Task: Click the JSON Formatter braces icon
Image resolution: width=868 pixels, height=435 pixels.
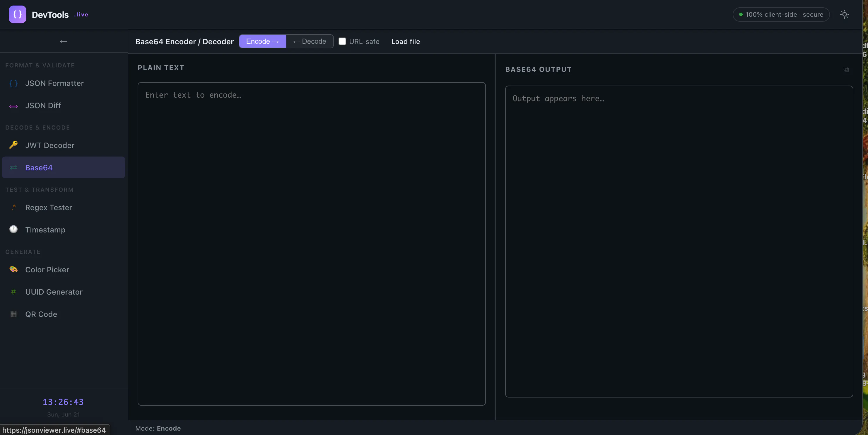Action: pos(13,83)
